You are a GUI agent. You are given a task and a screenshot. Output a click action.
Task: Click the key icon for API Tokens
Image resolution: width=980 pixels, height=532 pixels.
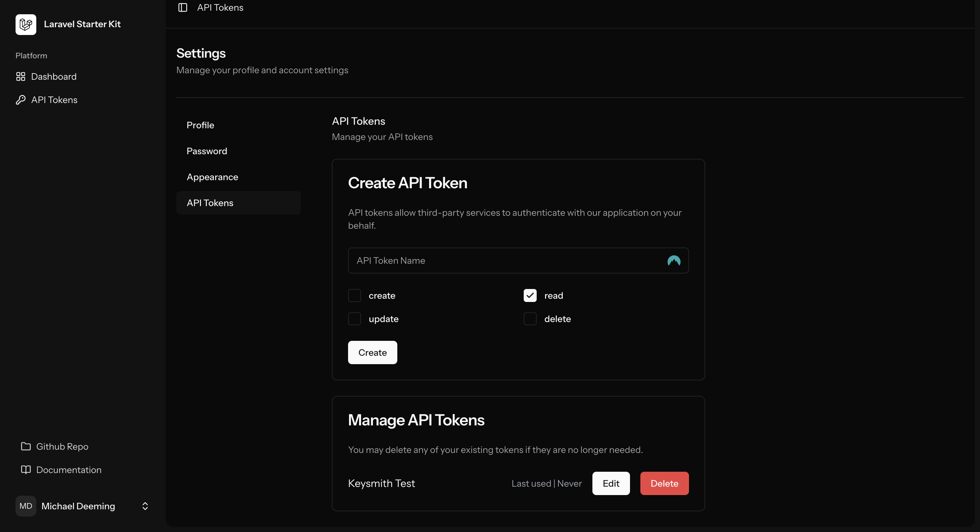click(20, 100)
